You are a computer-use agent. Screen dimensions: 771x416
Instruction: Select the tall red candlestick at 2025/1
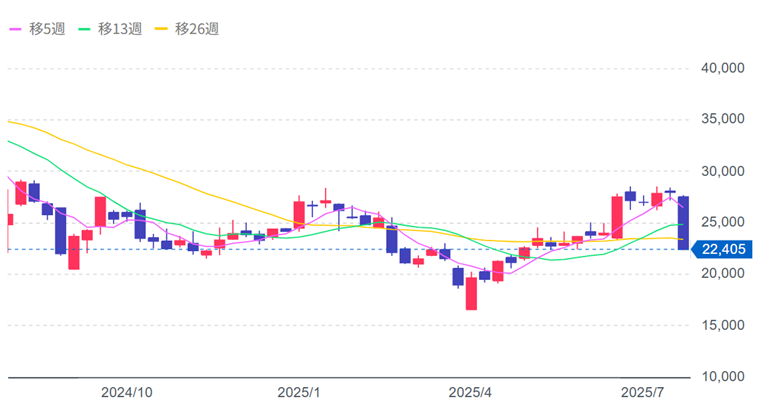(299, 214)
